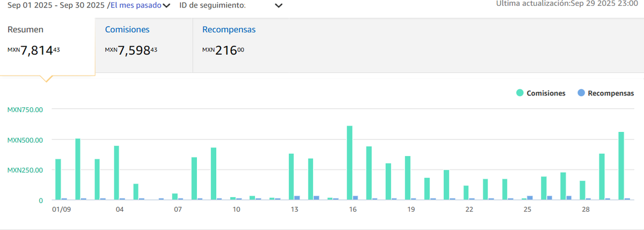
Task: Click the tallest green bar on day 16
Action: [349, 163]
